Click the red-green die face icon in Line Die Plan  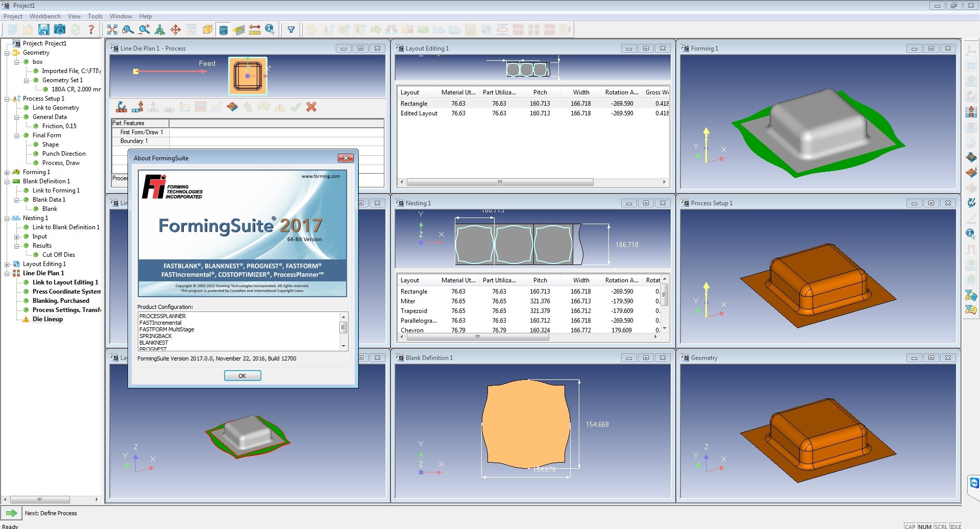tap(232, 107)
